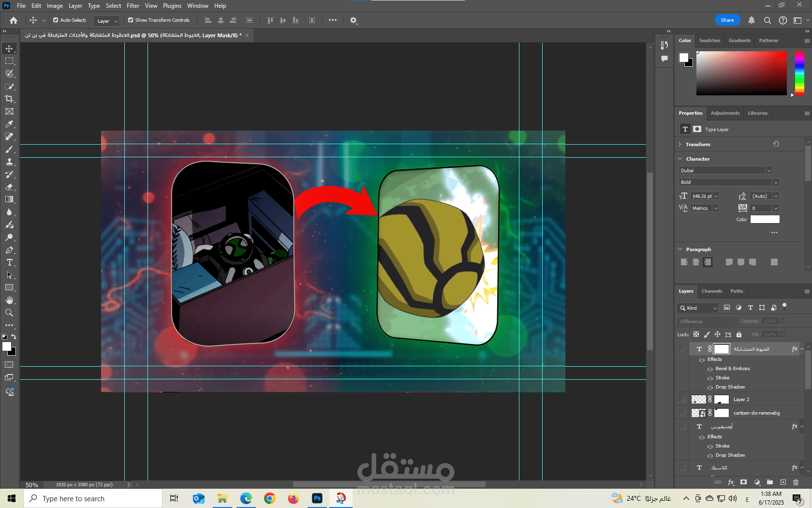Select the Rectangle shape tool
Image resolution: width=812 pixels, height=508 pixels.
9,287
